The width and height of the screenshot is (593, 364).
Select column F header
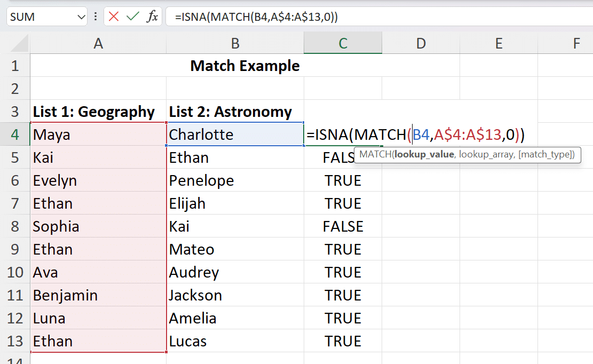pos(565,43)
